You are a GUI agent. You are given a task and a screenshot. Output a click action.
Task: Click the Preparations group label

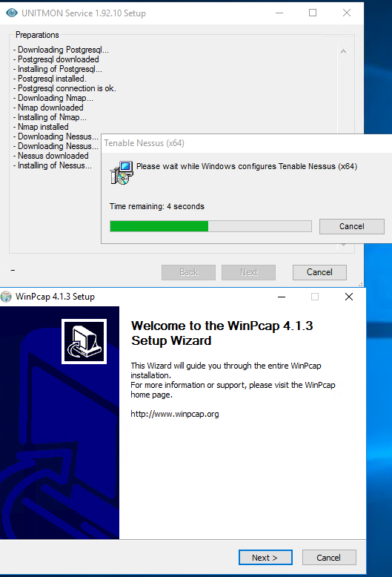(37, 35)
